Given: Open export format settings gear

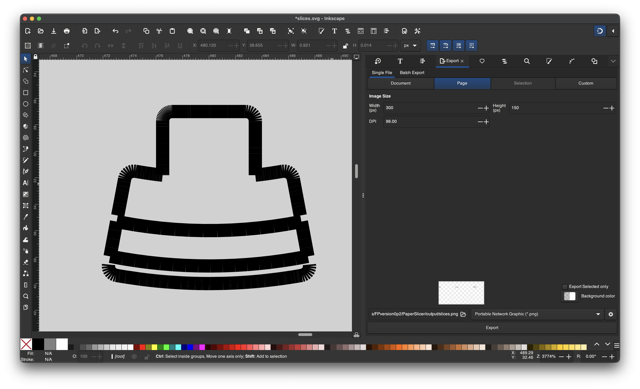Looking at the screenshot, I should pos(611,314).
